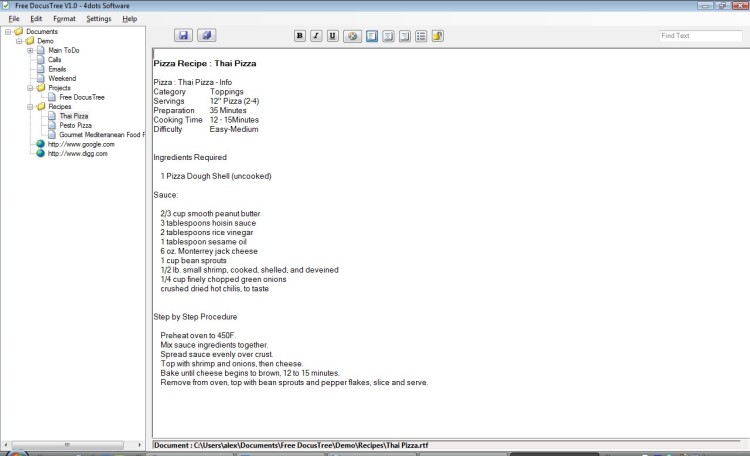Collapse the Recipes folder
The image size is (750, 456).
(30, 106)
